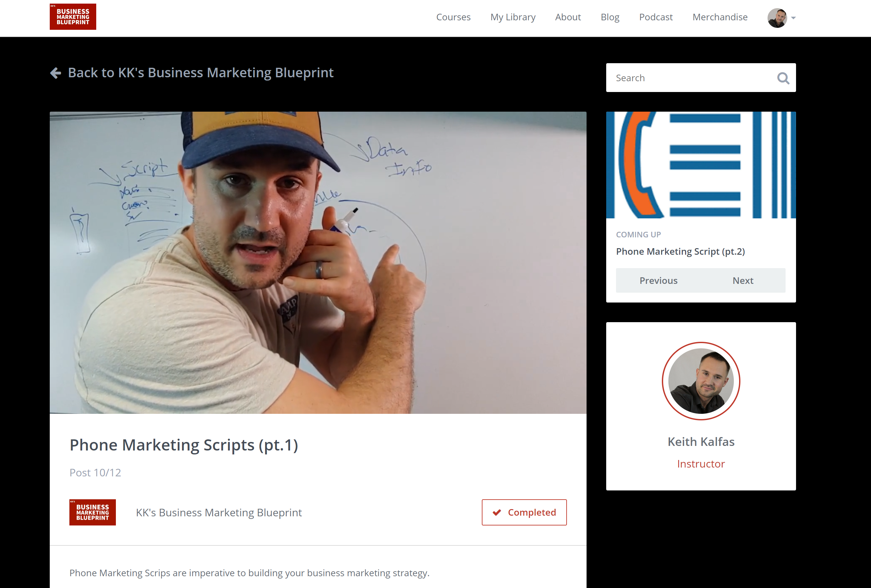Click the search magnifier icon
This screenshot has width=871, height=588.
(783, 78)
